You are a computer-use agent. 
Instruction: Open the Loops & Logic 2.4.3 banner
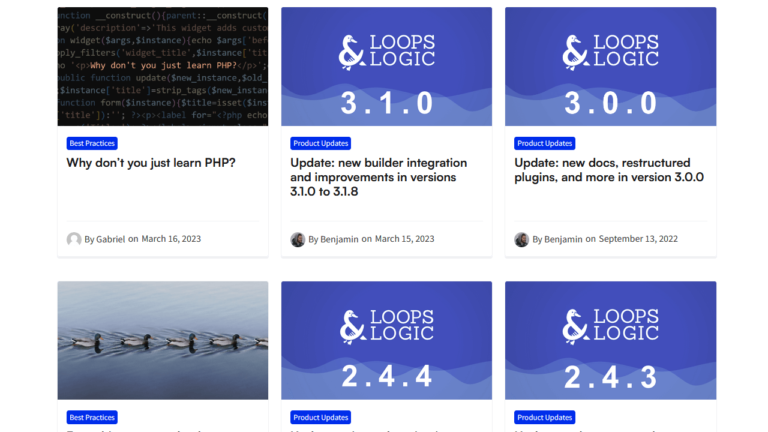610,340
